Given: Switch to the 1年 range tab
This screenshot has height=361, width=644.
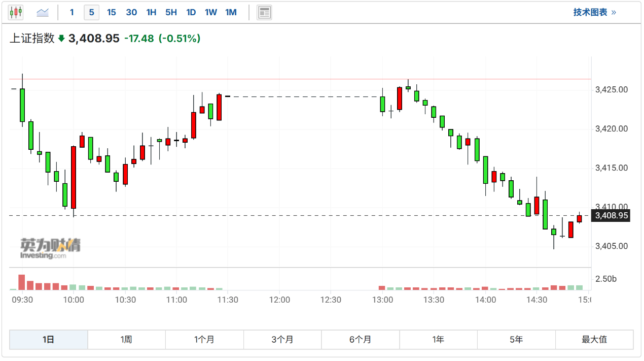Looking at the screenshot, I should 439,340.
